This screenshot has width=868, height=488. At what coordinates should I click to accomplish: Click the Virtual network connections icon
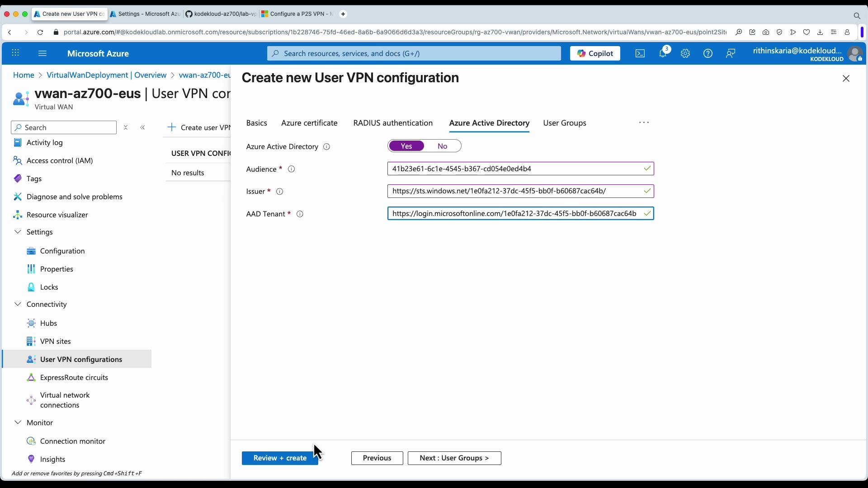pos(31,400)
